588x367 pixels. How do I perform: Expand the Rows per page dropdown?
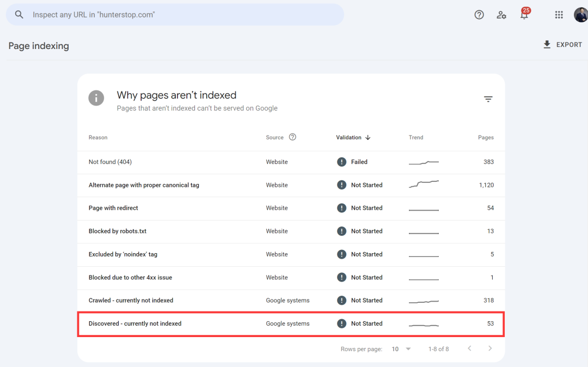[x=401, y=349]
